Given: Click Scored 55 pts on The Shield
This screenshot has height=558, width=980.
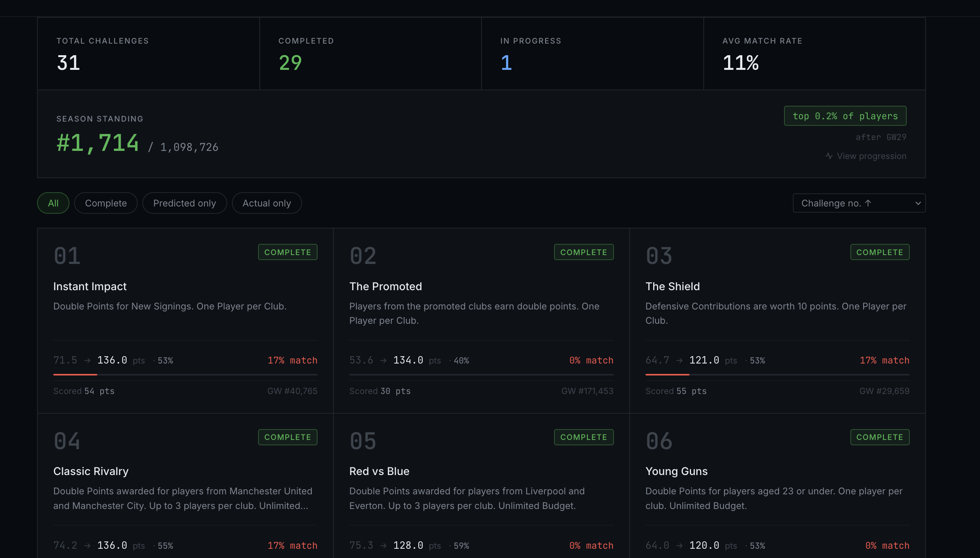Looking at the screenshot, I should (x=676, y=391).
